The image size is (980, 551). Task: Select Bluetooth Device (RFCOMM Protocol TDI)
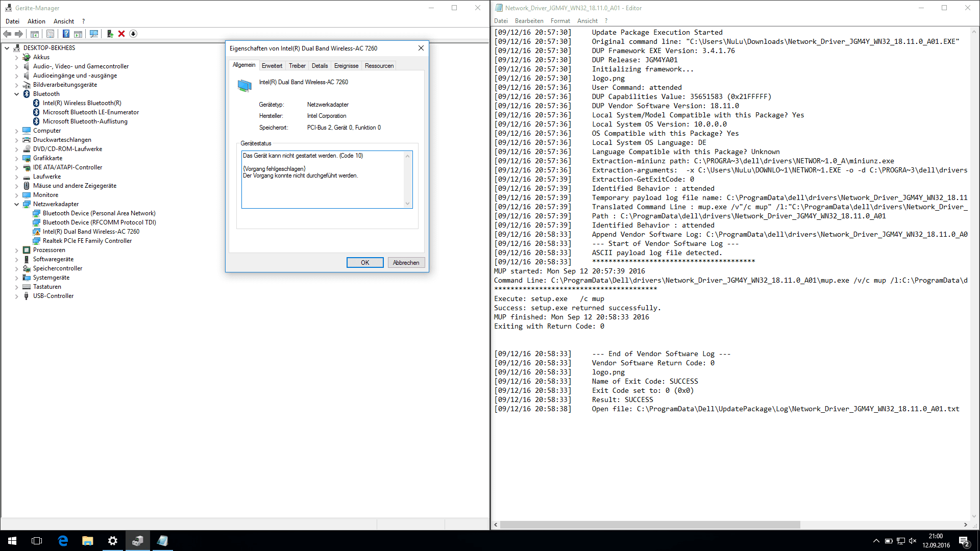click(x=99, y=222)
